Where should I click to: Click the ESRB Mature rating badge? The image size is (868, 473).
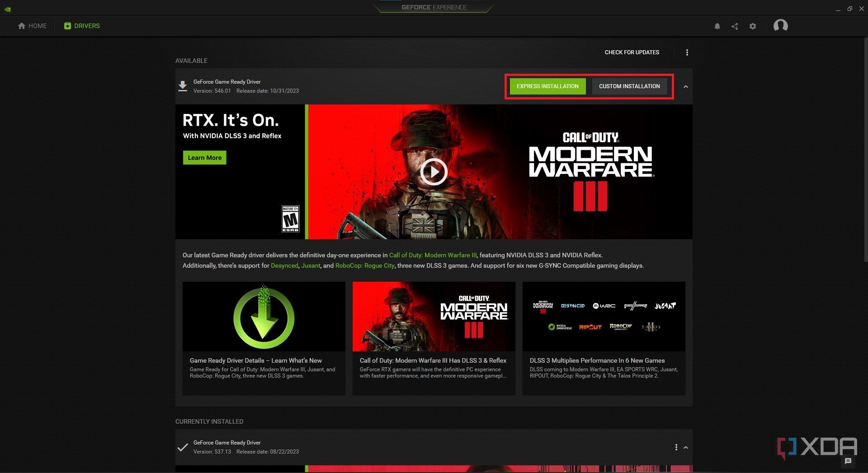pos(290,219)
